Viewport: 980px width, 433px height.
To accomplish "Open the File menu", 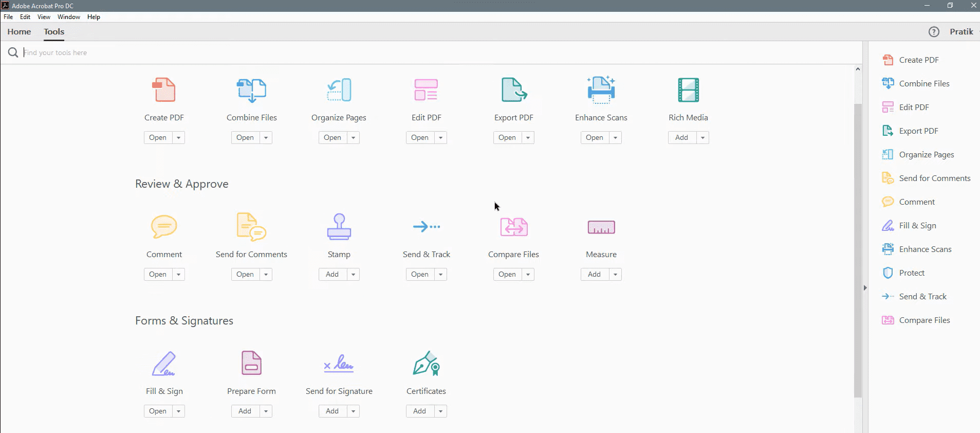I will click(8, 17).
